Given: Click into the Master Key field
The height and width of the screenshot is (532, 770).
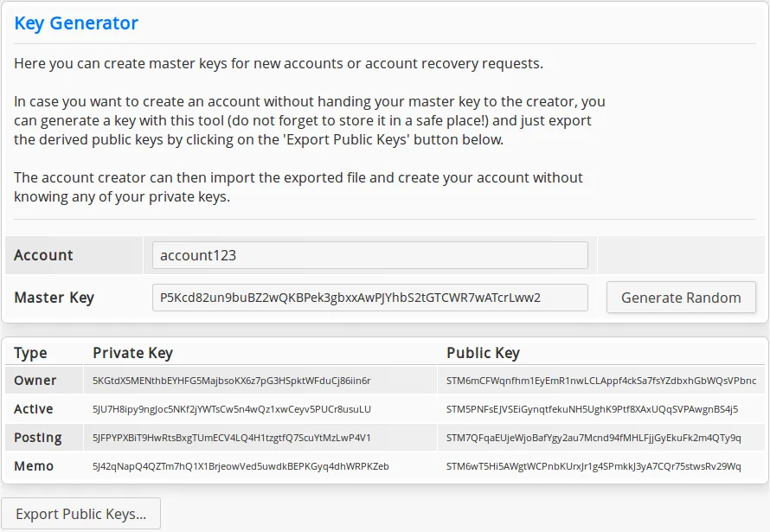Looking at the screenshot, I should tap(369, 298).
